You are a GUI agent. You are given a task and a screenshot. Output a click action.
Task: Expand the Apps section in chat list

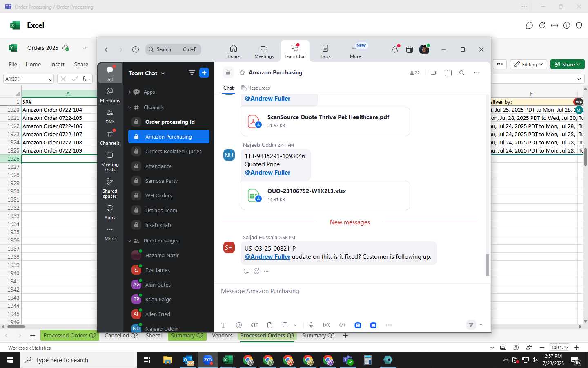coord(130,92)
